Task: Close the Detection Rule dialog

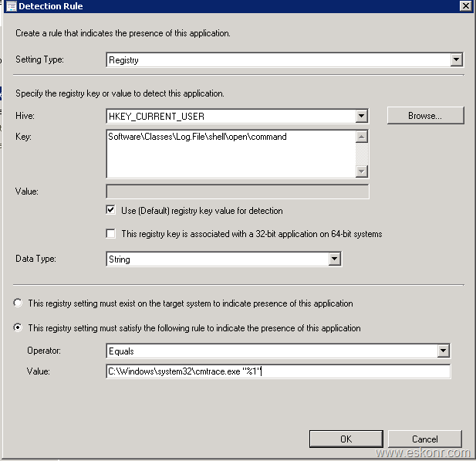Action: pyautogui.click(x=466, y=5)
